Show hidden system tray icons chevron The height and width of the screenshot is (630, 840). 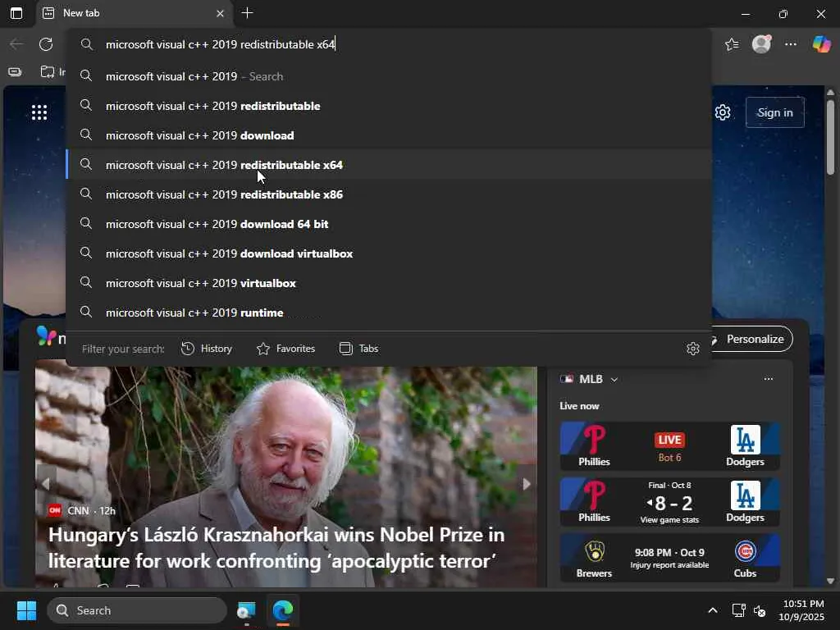(x=713, y=610)
